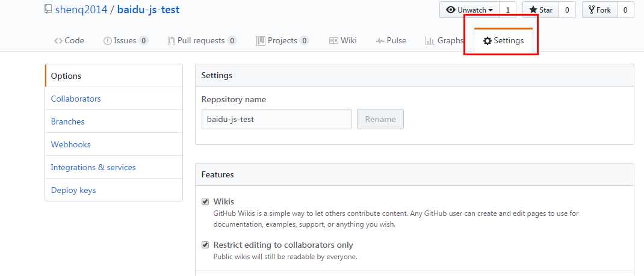Click the Pulse waveform icon
644x276 pixels.
(380, 41)
